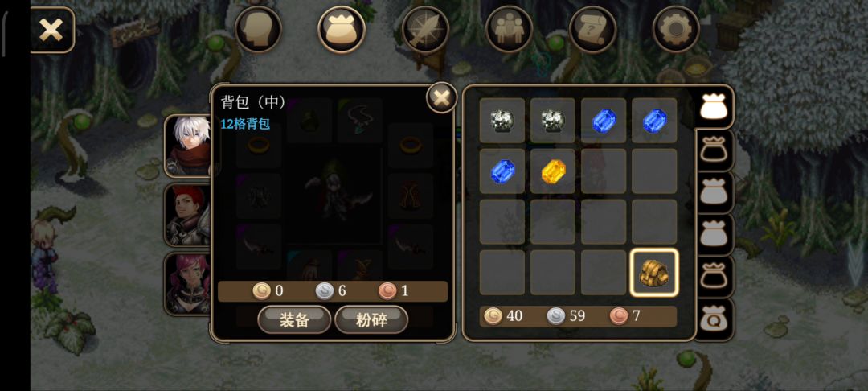Switch to the Q quest bag tab

(x=714, y=320)
